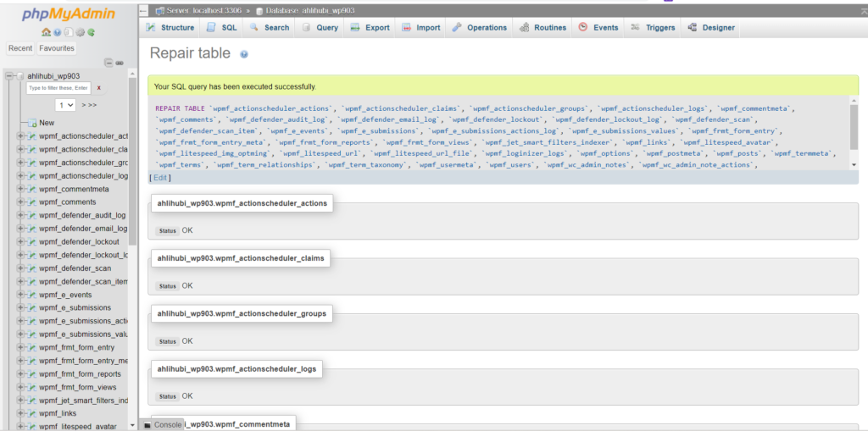Open the Triggers tab
The height and width of the screenshot is (431, 868).
click(654, 28)
